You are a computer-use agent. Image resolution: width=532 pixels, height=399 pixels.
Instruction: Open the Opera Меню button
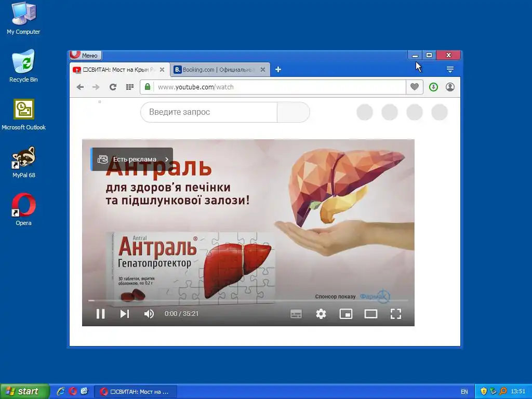[86, 55]
